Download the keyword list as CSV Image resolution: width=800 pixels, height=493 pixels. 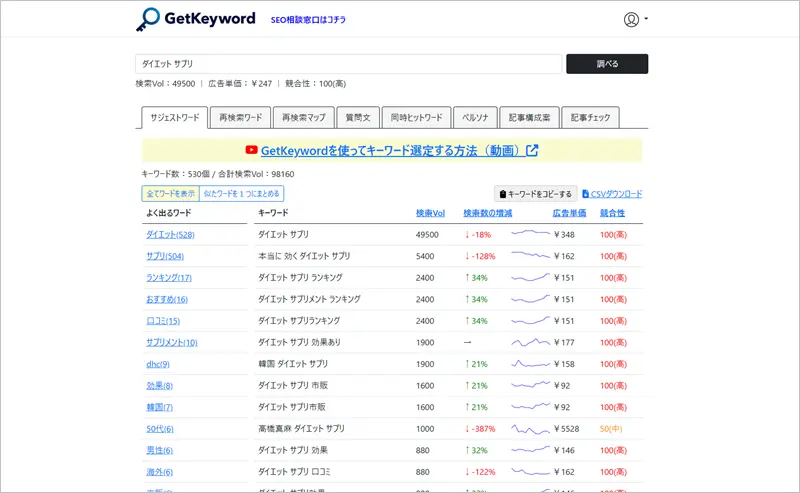[x=612, y=194]
